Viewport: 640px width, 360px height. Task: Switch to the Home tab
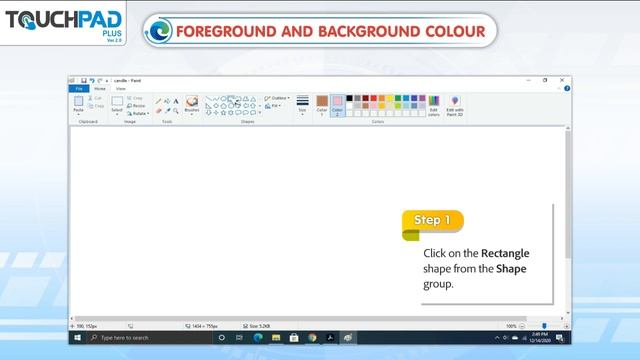[x=100, y=89]
